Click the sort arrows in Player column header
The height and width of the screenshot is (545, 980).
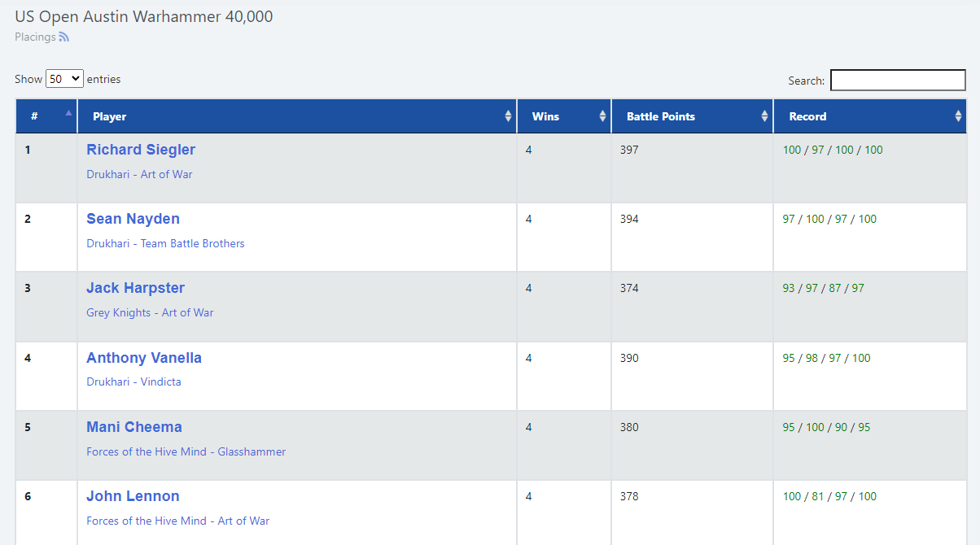509,116
